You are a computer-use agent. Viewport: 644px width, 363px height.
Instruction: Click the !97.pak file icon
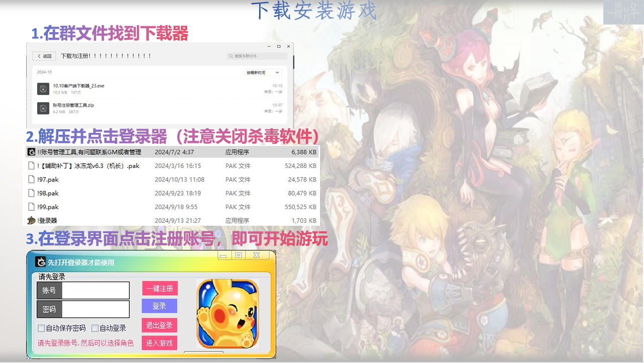click(31, 179)
